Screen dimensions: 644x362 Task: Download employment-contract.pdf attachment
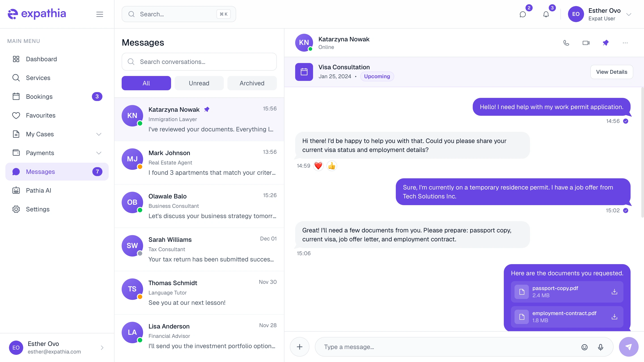(614, 317)
